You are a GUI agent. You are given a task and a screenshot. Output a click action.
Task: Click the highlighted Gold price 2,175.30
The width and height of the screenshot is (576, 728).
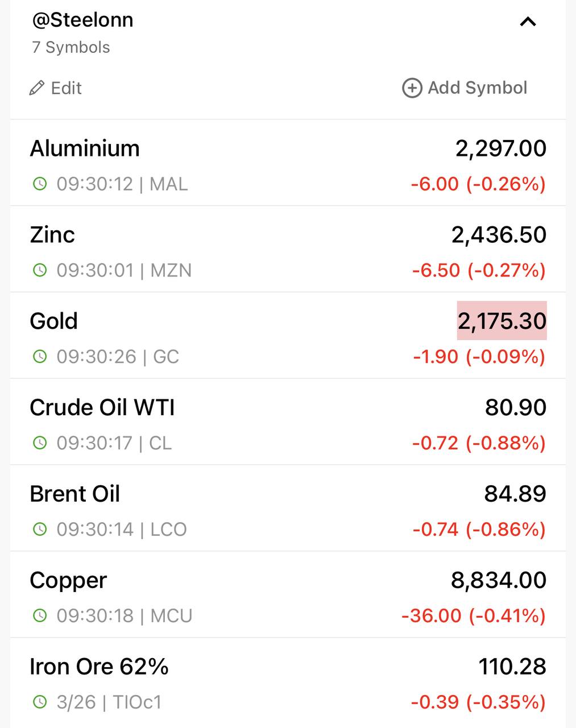[x=502, y=321]
